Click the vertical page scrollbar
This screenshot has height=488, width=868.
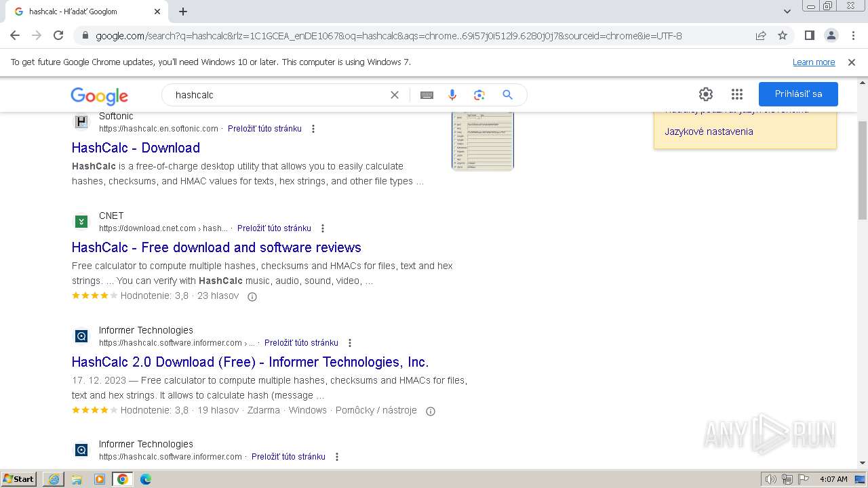862,171
